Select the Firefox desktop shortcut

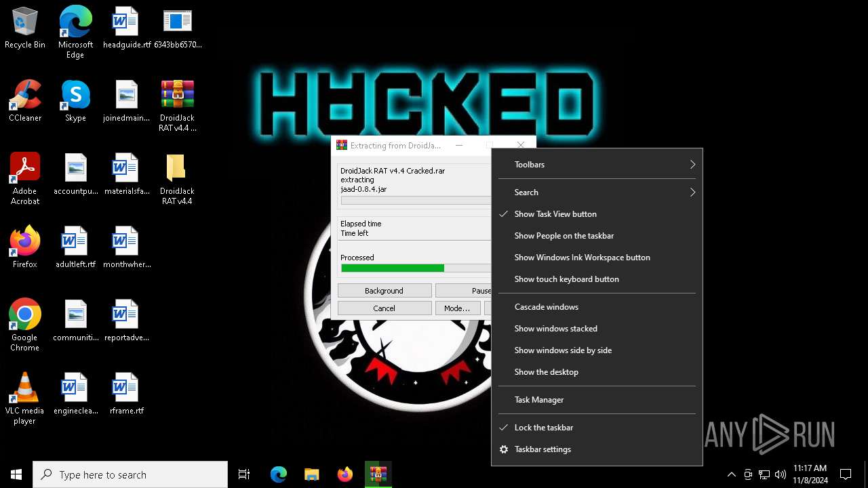click(x=25, y=247)
